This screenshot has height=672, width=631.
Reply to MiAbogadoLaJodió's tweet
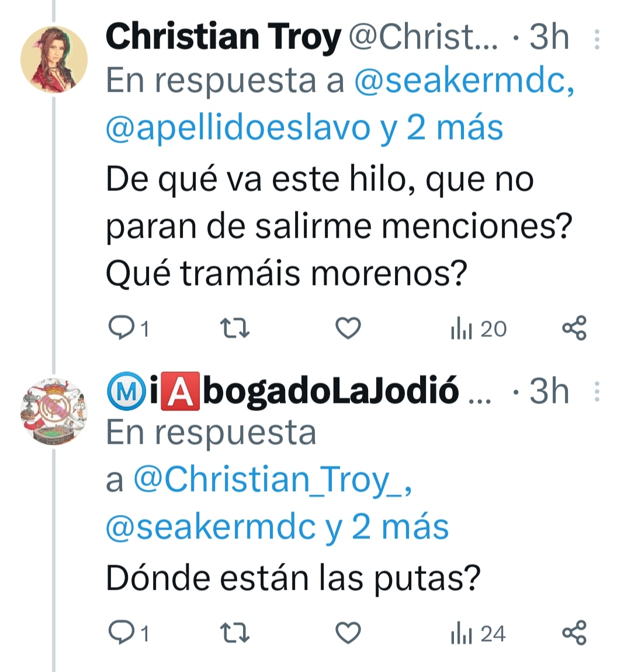128,633
